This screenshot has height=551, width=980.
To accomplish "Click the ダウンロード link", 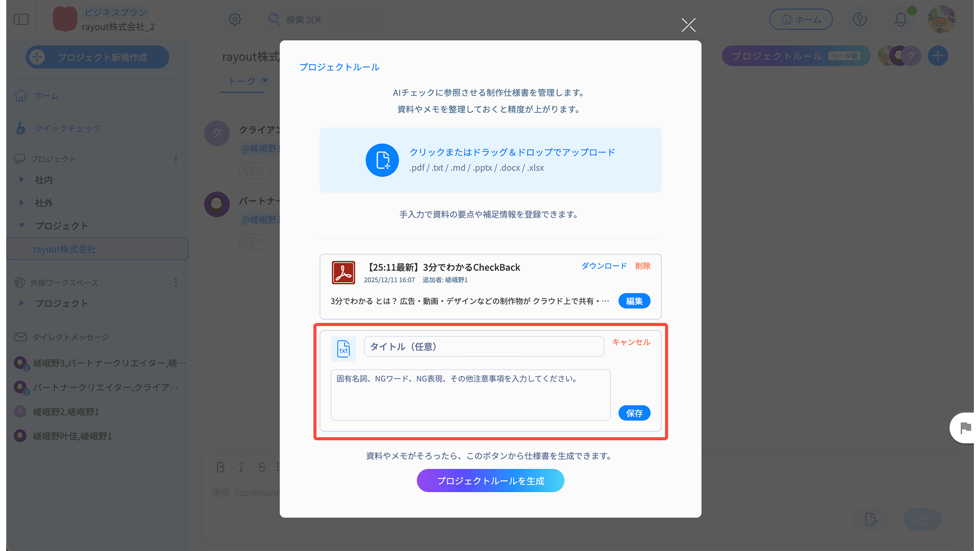I will point(604,266).
